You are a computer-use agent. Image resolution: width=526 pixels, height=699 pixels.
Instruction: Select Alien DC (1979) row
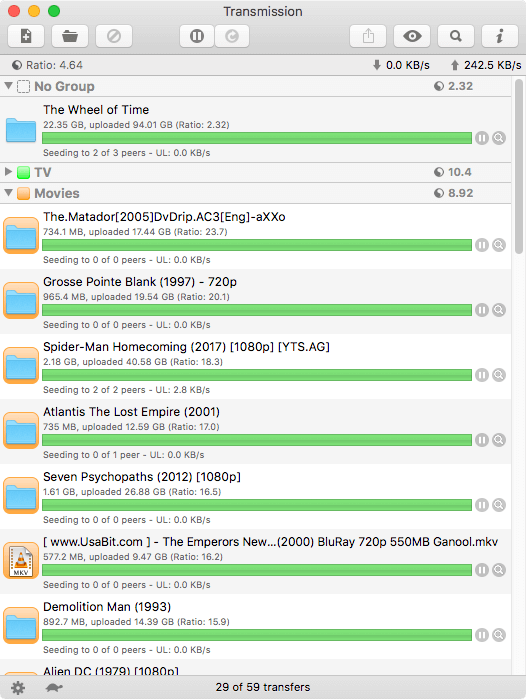pos(255,667)
